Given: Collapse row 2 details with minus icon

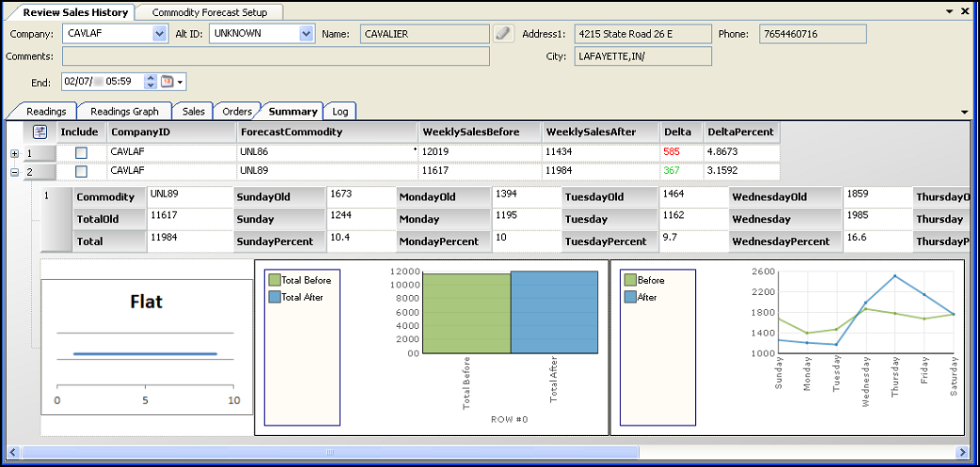Looking at the screenshot, I should (13, 172).
